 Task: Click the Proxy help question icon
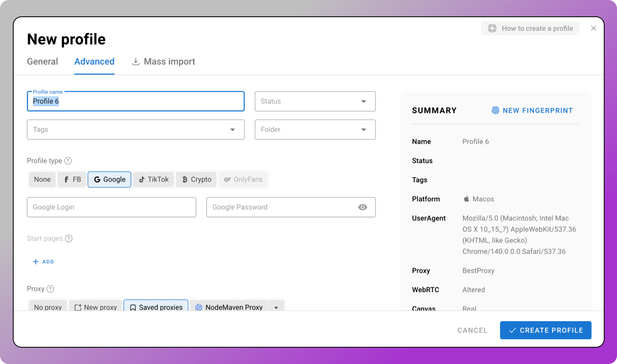point(50,289)
